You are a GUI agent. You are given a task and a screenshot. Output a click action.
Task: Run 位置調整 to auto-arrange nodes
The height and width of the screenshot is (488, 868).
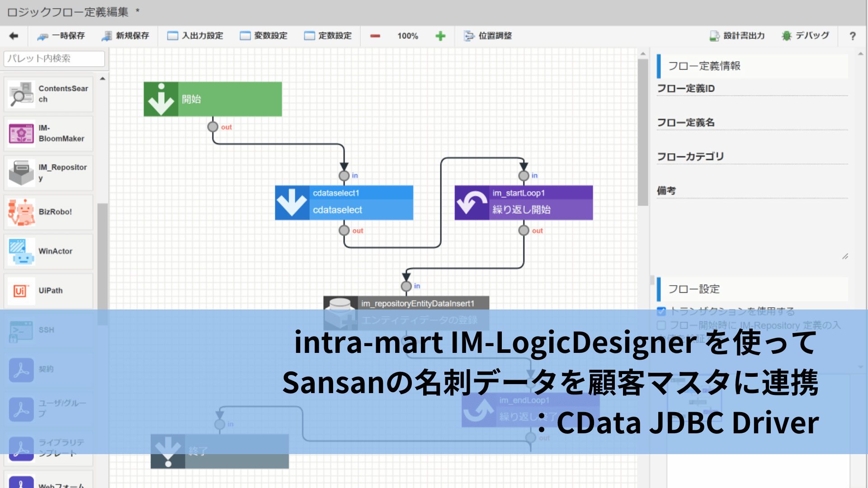[x=488, y=36]
